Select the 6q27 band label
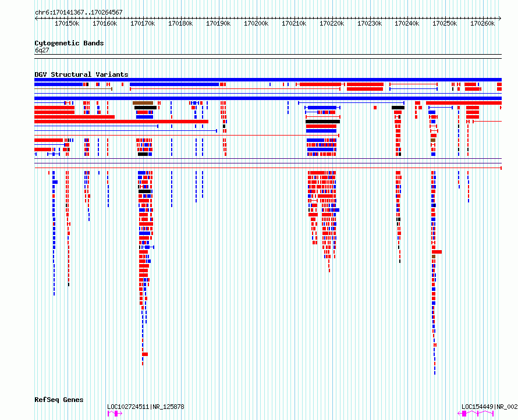 42,50
